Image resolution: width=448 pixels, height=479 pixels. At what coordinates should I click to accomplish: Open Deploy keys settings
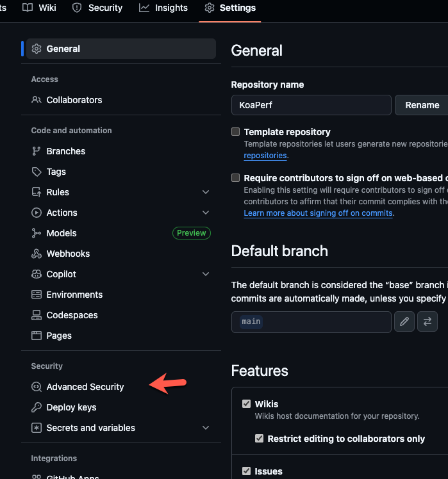pyautogui.click(x=121, y=407)
